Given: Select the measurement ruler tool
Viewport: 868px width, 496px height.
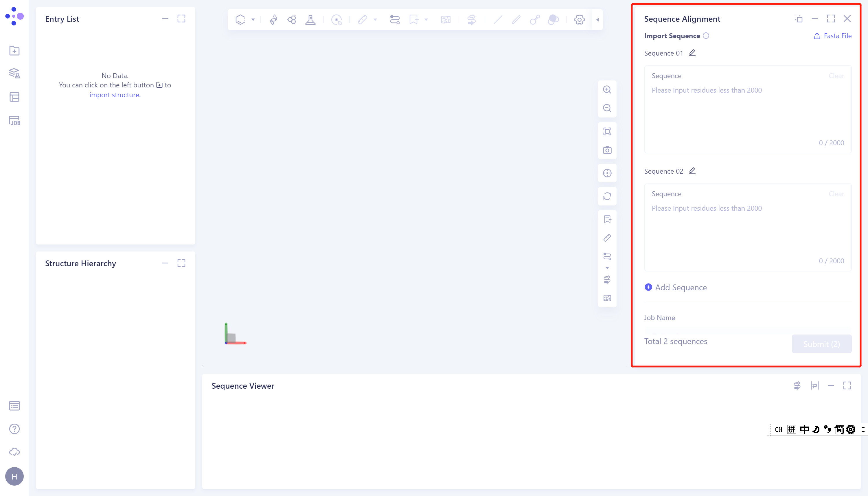Looking at the screenshot, I should (x=363, y=19).
